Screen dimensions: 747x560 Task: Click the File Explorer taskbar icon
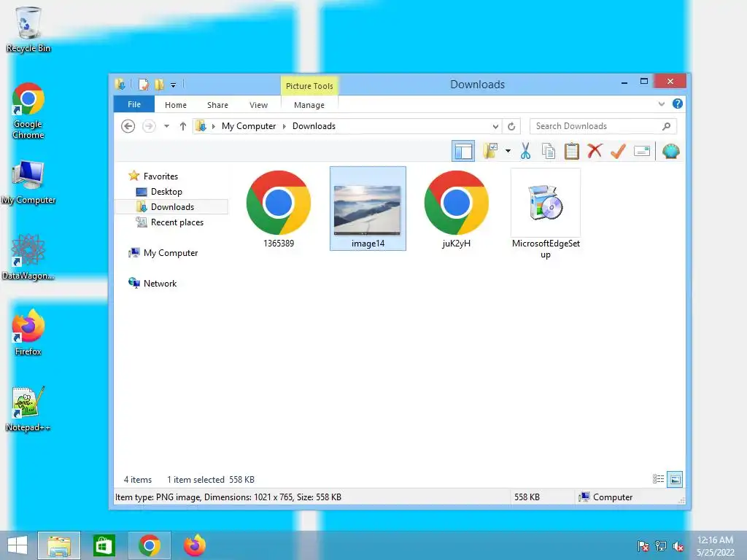click(x=59, y=545)
